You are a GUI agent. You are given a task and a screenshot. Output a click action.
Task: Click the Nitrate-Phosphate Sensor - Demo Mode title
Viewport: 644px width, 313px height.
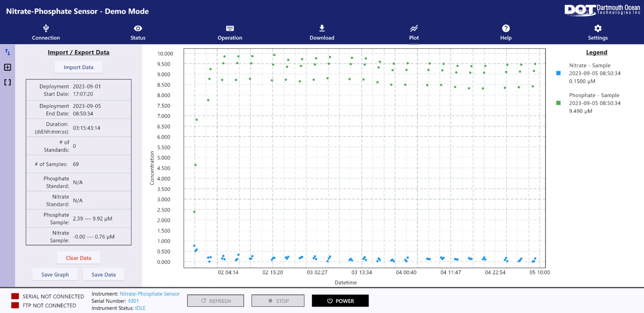(x=77, y=11)
